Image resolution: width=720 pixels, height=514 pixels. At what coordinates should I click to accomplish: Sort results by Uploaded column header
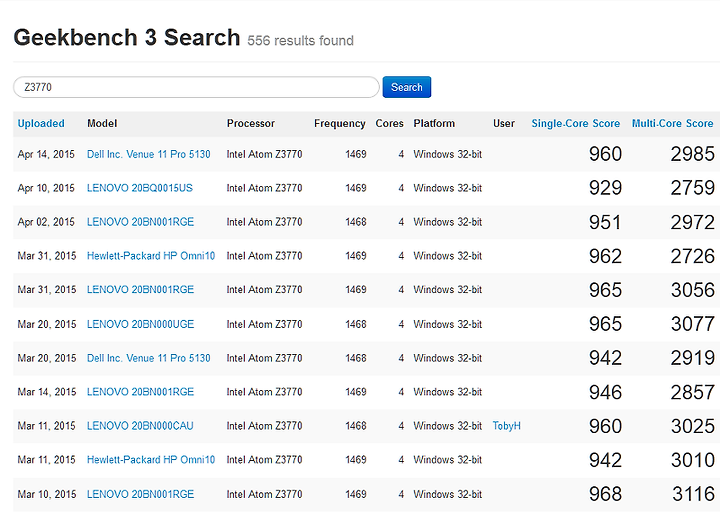tap(41, 124)
